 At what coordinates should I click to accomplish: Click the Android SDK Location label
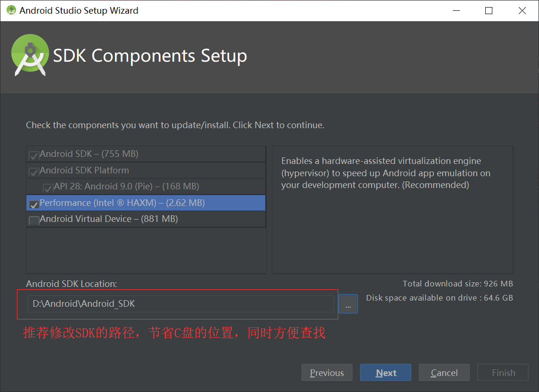[x=72, y=284]
